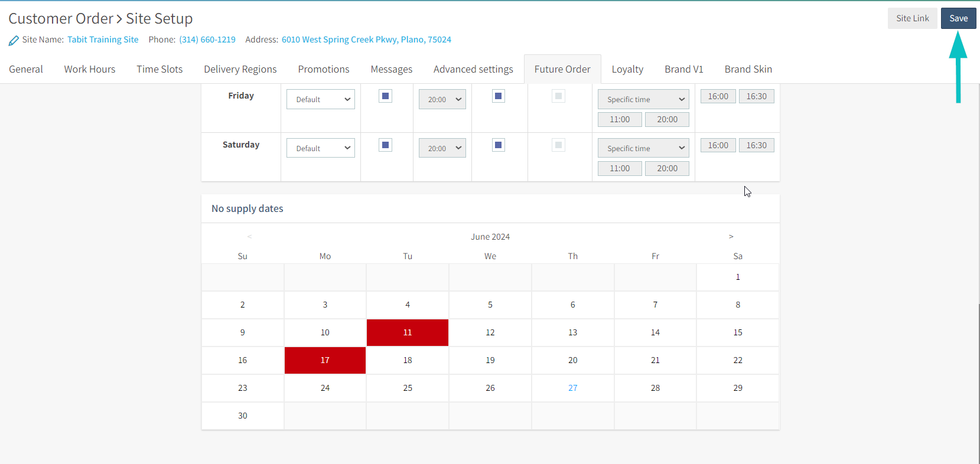This screenshot has height=464, width=980.
Task: Open the Advanced settings tab
Action: (x=473, y=69)
